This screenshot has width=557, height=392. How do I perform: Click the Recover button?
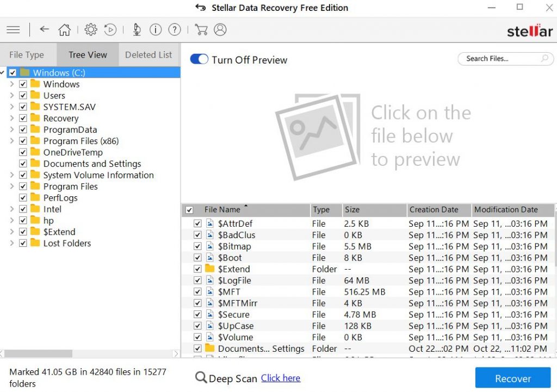coord(512,377)
